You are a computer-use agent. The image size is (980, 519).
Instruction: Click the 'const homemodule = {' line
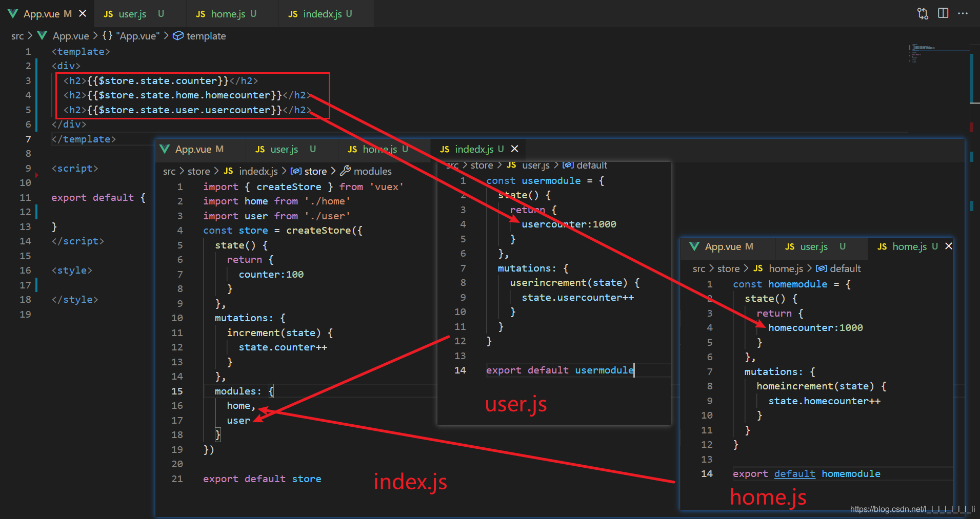point(792,284)
